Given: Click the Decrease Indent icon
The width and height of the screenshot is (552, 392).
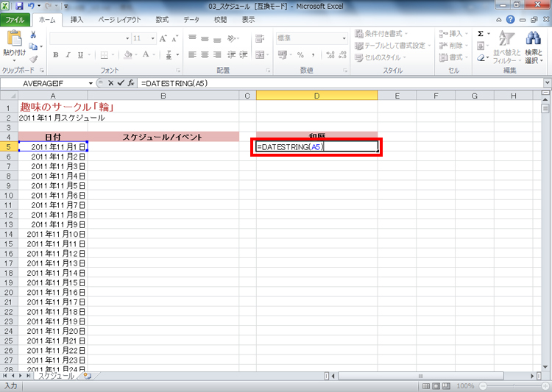Looking at the screenshot, I should [231, 54].
